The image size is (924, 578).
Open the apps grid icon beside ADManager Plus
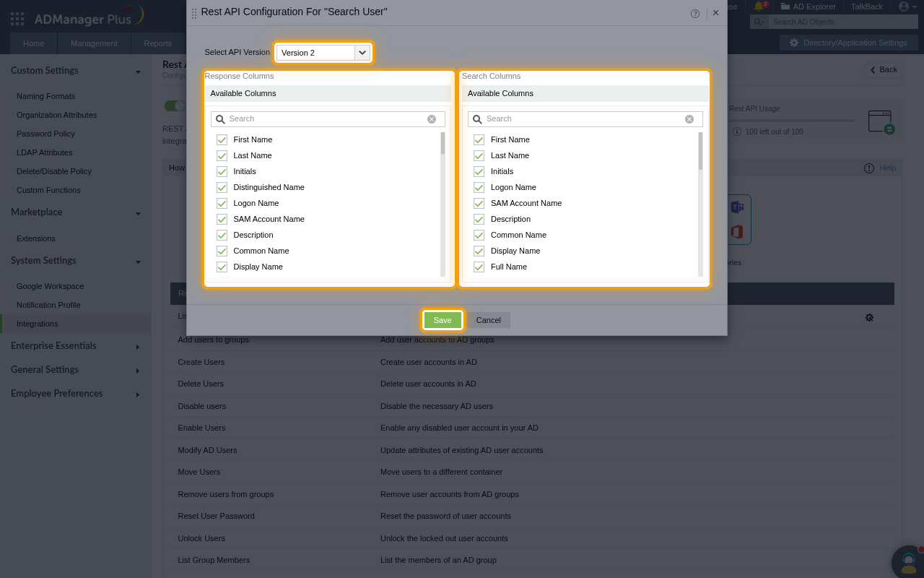pyautogui.click(x=17, y=18)
